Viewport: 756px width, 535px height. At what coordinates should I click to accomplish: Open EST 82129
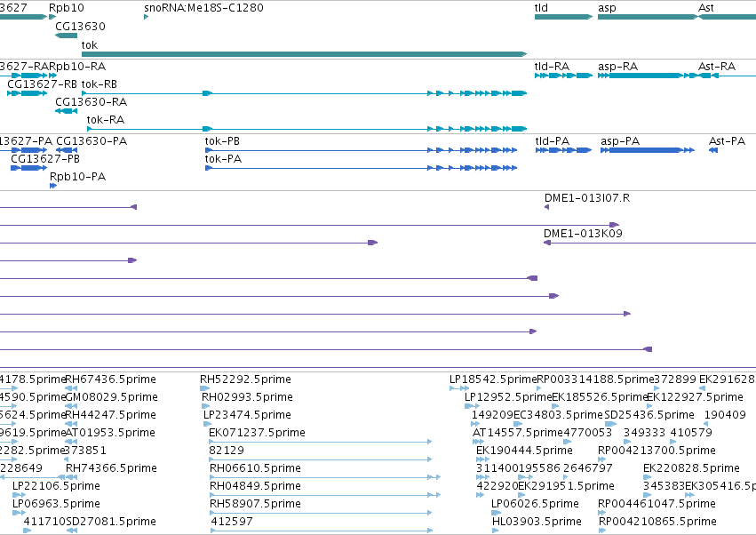pyautogui.click(x=227, y=451)
